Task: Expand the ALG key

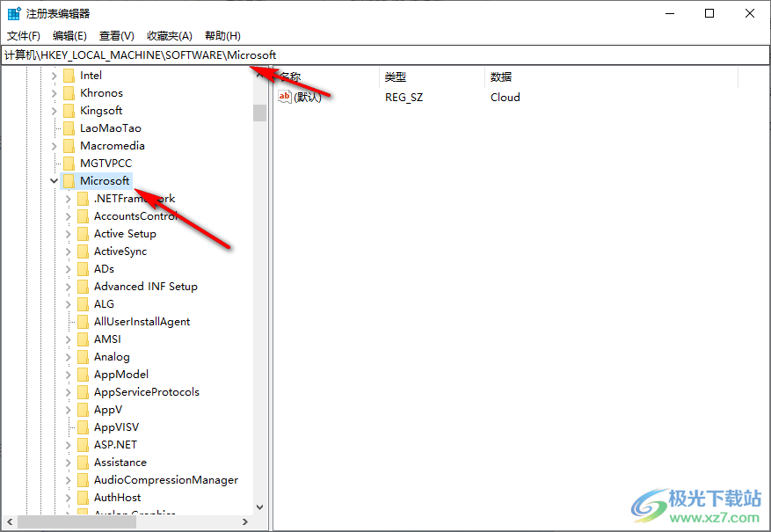Action: click(69, 304)
